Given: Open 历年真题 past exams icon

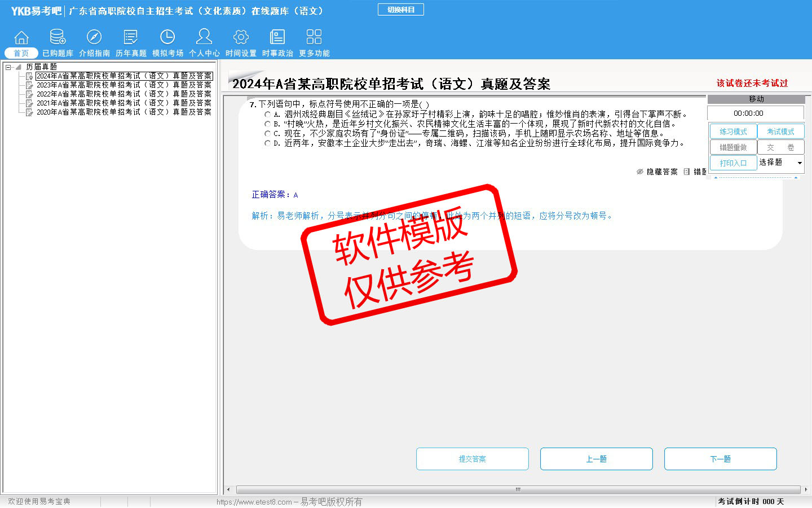Looking at the screenshot, I should tap(131, 38).
